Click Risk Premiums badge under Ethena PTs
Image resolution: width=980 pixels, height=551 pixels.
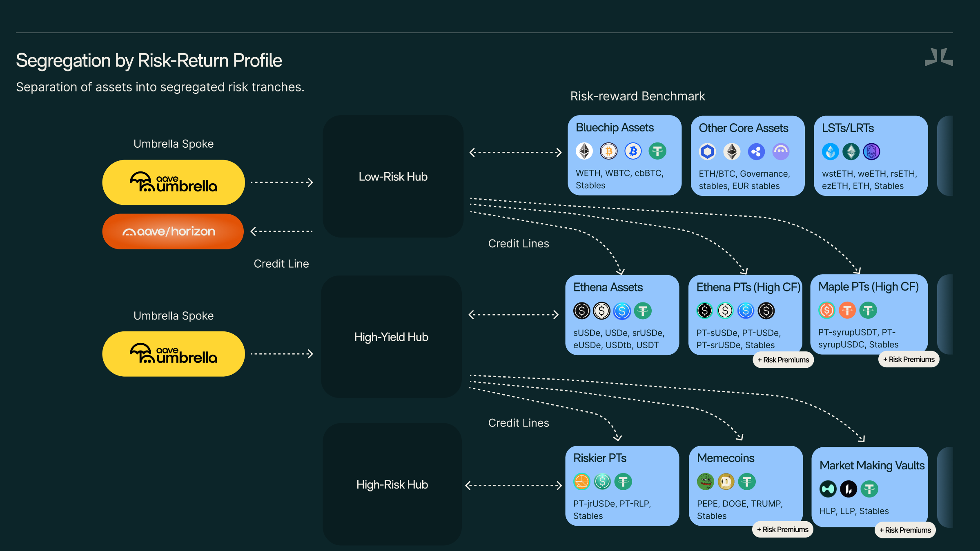pos(783,360)
